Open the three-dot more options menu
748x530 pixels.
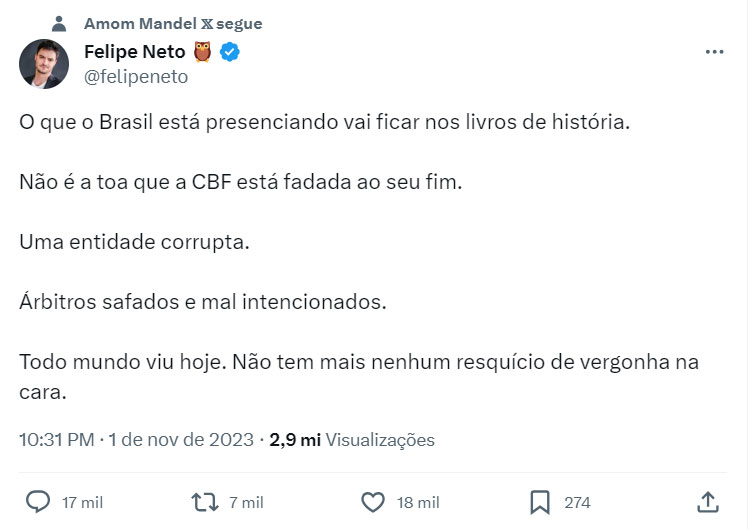click(714, 52)
